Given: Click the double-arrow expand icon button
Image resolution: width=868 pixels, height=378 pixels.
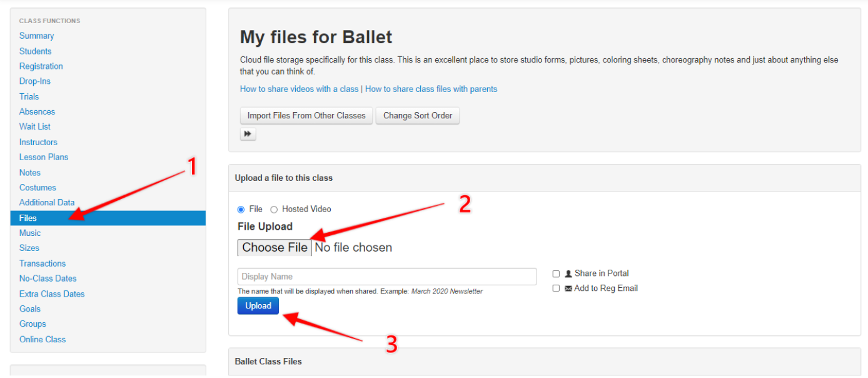Looking at the screenshot, I should click(x=248, y=134).
